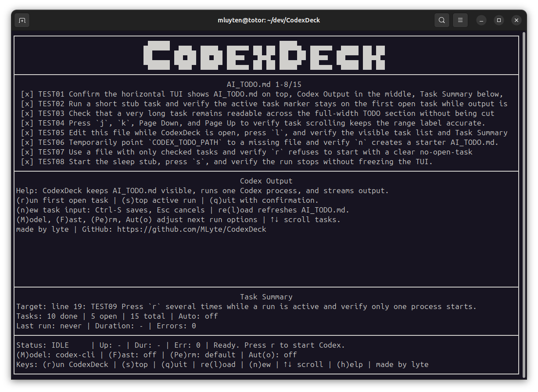Click the TEST03 checkbox marker
Screen dimensions: 538x392
pos(27,113)
